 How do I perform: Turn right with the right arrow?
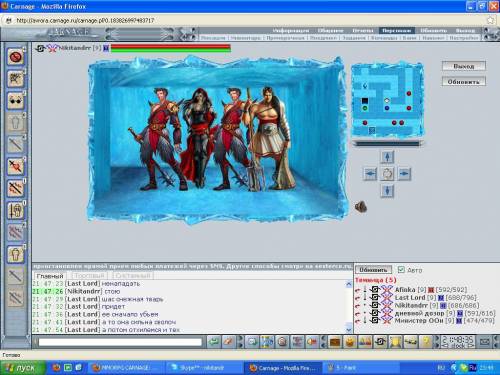click(404, 174)
